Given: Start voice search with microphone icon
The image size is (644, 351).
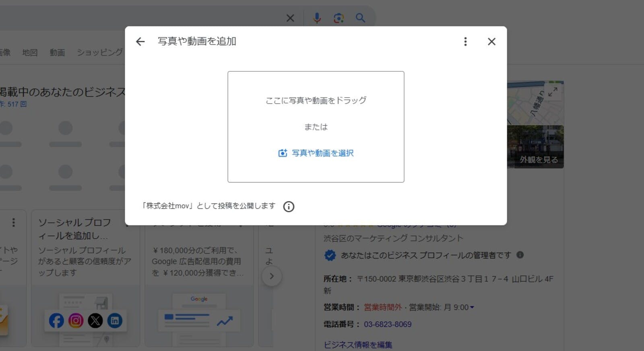Looking at the screenshot, I should point(317,18).
